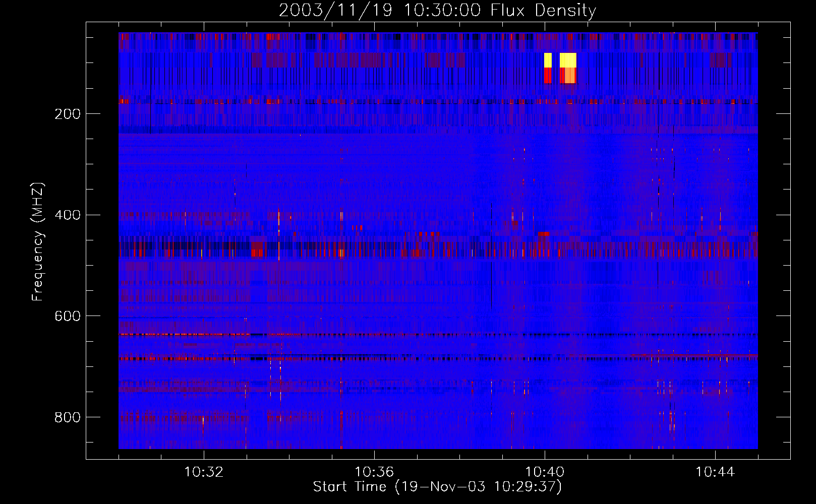Click the 'Frequency (MHZ)' y-axis label
The width and height of the screenshot is (816, 504).
point(37,242)
